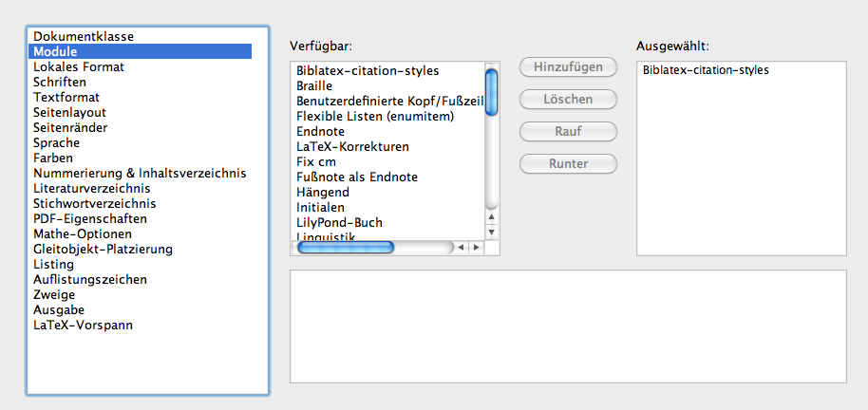Open Sprache settings
This screenshot has width=868, height=410.
140,142
